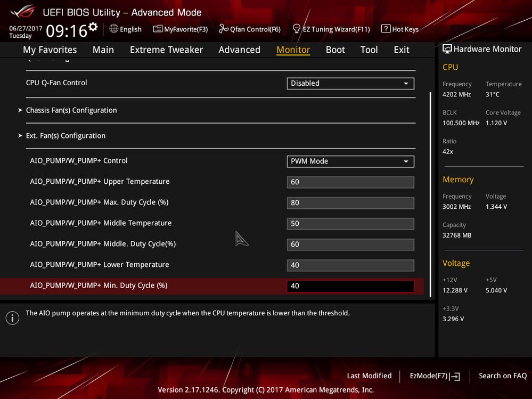Select AIO_PUMP/W_PUMP+ Middle Temperature label
The height and width of the screenshot is (399, 532).
tap(101, 223)
